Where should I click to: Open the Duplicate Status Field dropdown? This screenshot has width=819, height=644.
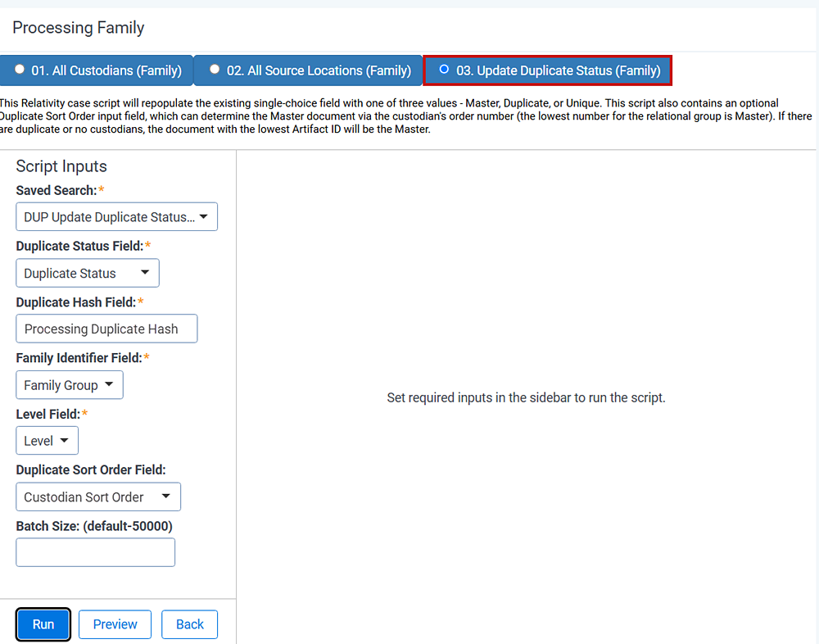(88, 273)
